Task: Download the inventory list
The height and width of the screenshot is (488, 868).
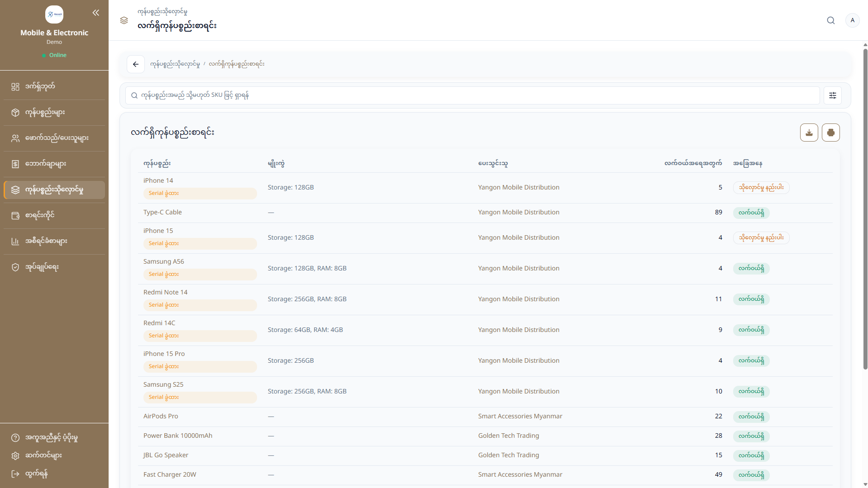Action: point(809,133)
